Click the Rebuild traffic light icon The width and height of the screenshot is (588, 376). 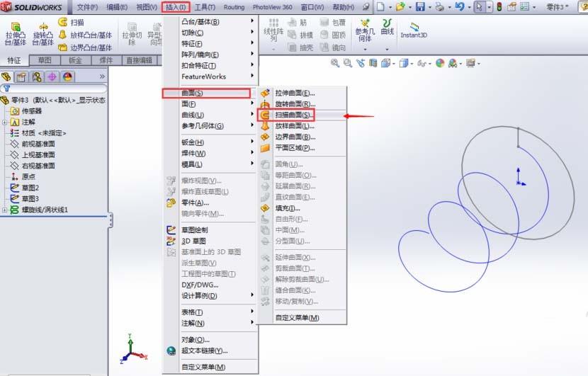pyautogui.click(x=499, y=7)
